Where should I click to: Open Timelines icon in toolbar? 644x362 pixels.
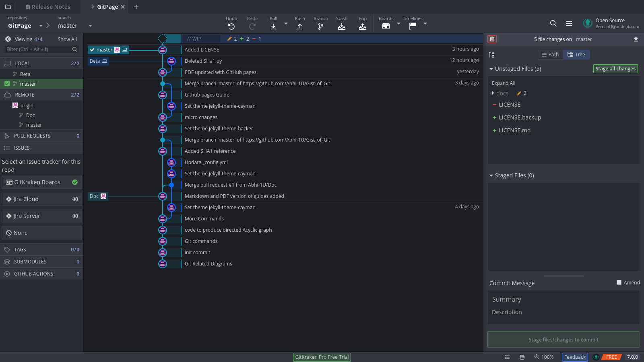[413, 26]
